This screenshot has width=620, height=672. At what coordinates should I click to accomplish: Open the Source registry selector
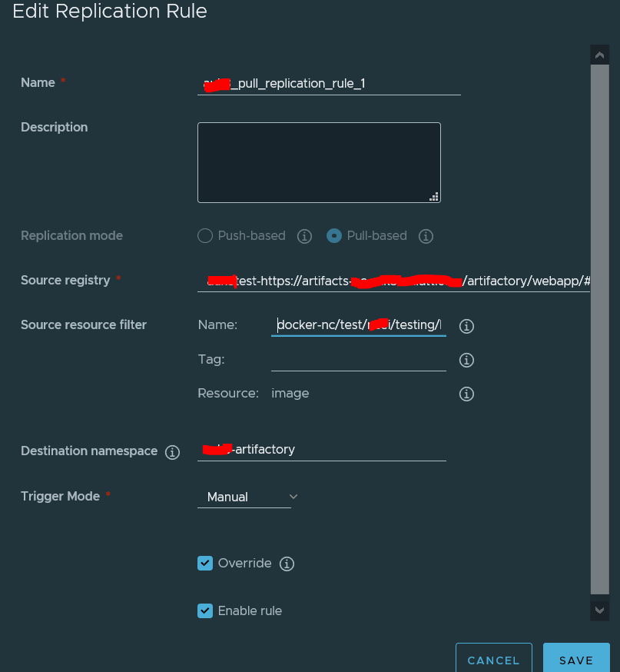393,281
